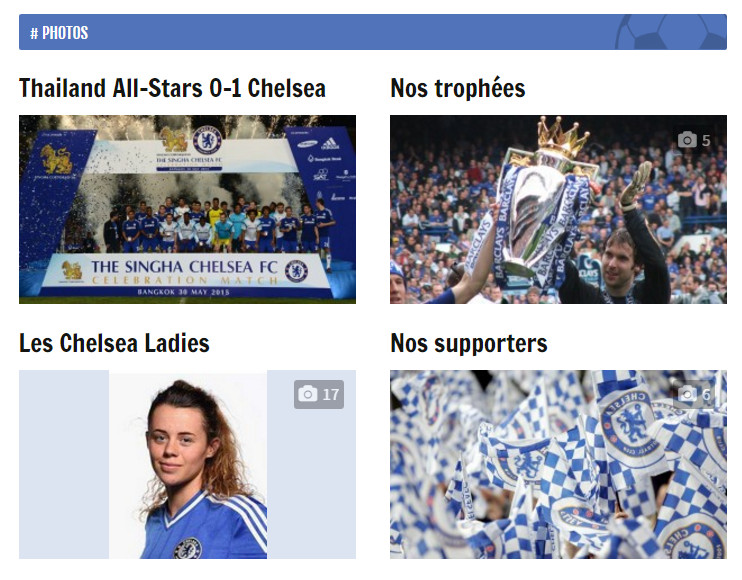This screenshot has width=742, height=580.
Task: Open the Nos trophées gallery title
Action: (458, 88)
